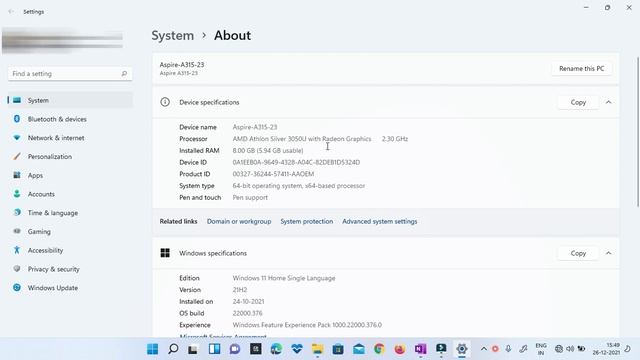
Task: Open the Domain or workgroup link
Action: [x=239, y=222]
